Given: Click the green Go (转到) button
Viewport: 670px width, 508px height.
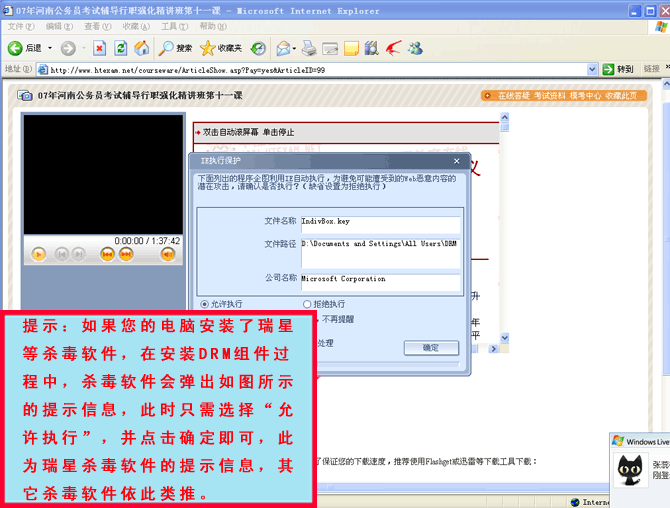Looking at the screenshot, I should coord(618,69).
